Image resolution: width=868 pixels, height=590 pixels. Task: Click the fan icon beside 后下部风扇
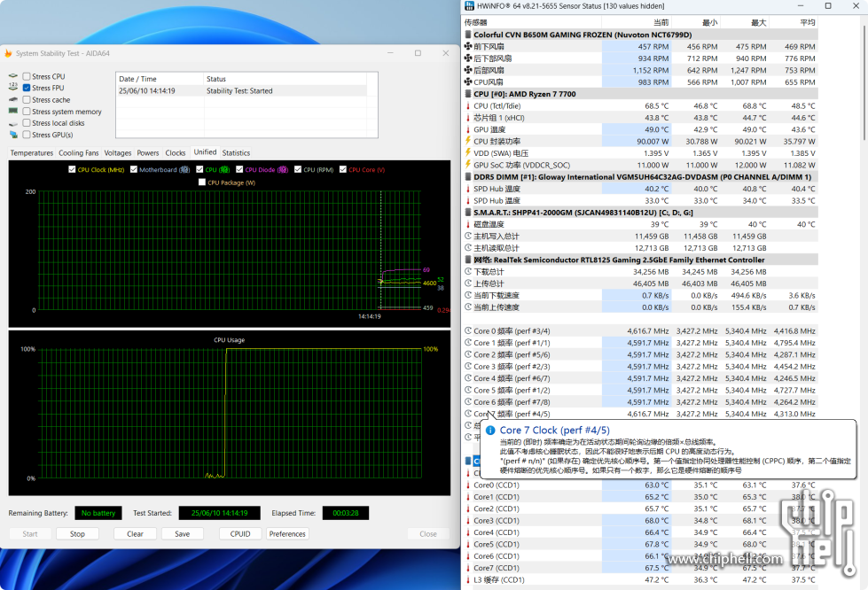point(468,58)
